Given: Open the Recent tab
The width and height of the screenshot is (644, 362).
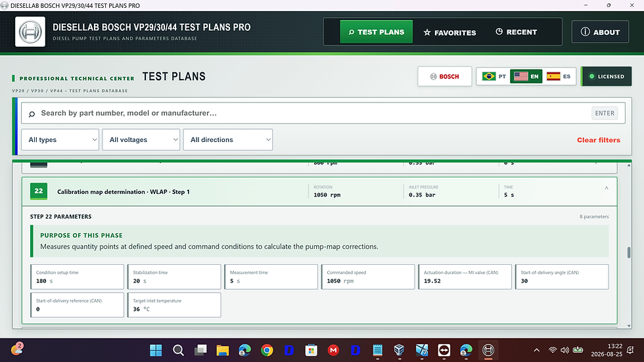Looking at the screenshot, I should point(517,32).
